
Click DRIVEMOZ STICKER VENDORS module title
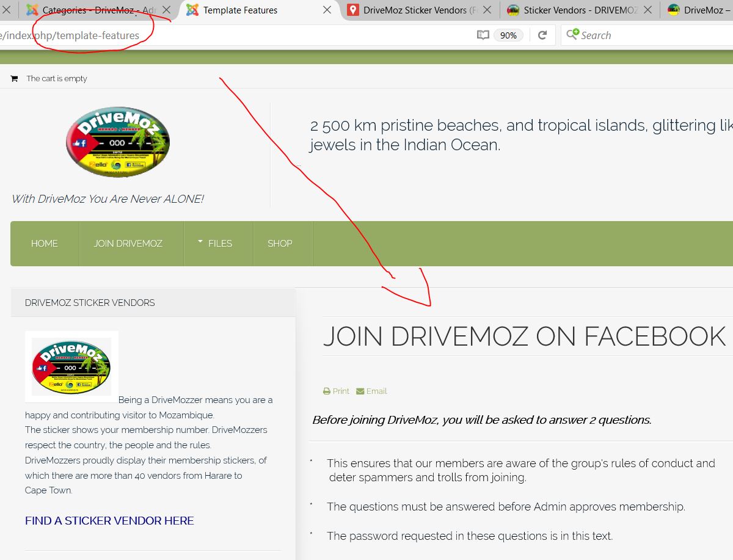pyautogui.click(x=90, y=303)
